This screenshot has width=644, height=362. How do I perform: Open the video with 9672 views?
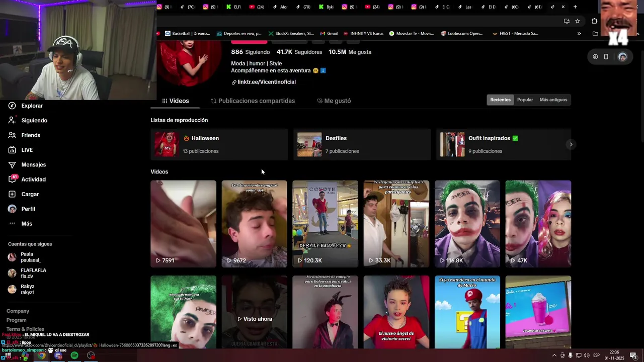[254, 224]
